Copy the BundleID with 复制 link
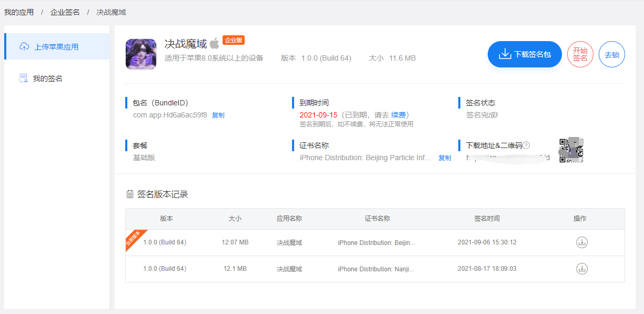The image size is (644, 314). [x=218, y=115]
